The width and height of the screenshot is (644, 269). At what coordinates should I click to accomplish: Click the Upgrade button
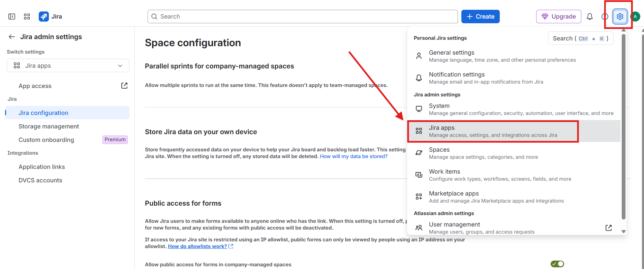click(x=559, y=17)
